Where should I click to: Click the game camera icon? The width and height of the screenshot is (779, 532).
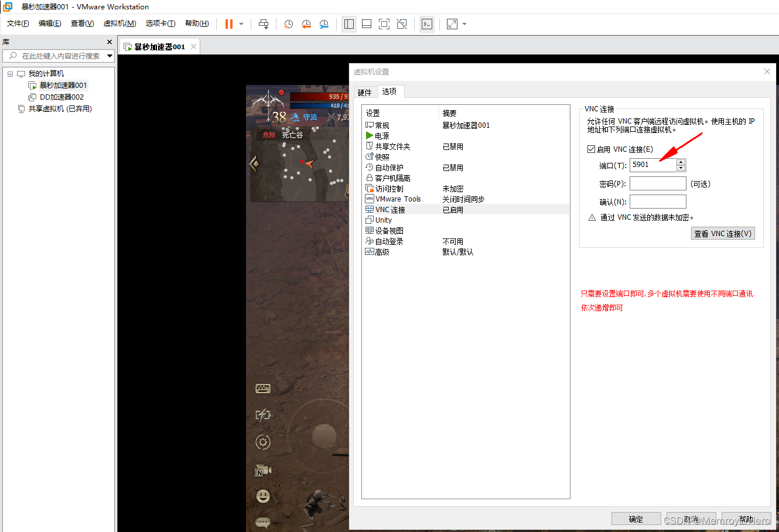click(263, 470)
